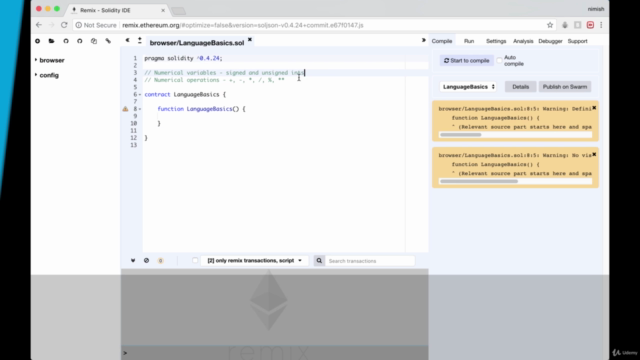640x360 pixels.
Task: Open the Debugger tab
Action: pyautogui.click(x=550, y=41)
